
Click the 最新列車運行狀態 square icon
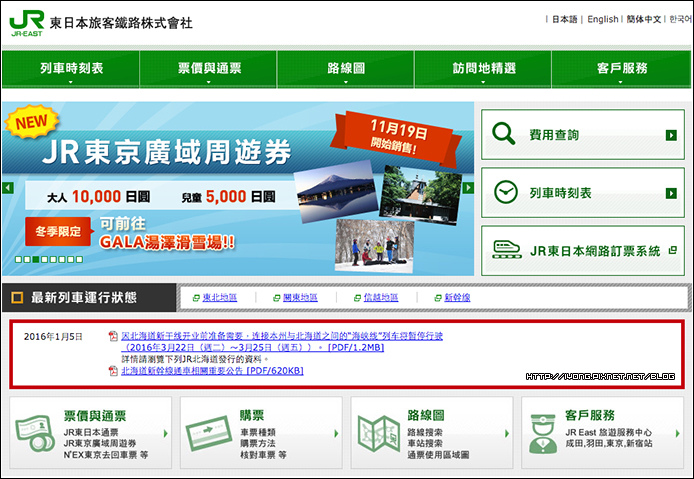pos(17,297)
